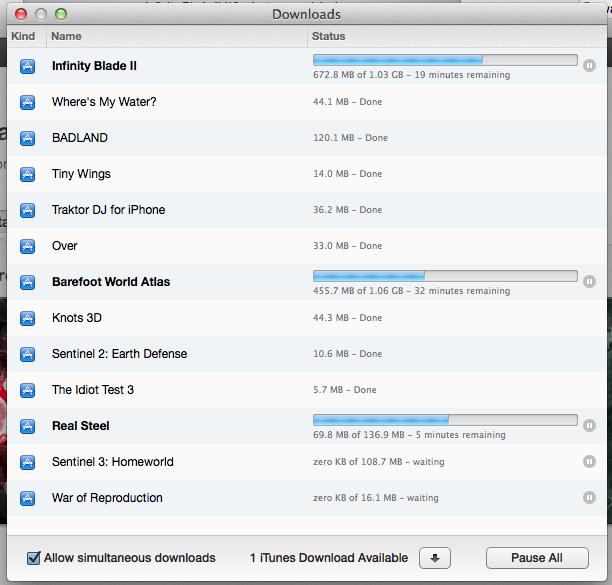Viewport: 612px width, 585px height.
Task: Zoom the Downloads window with green button
Action: (x=61, y=14)
